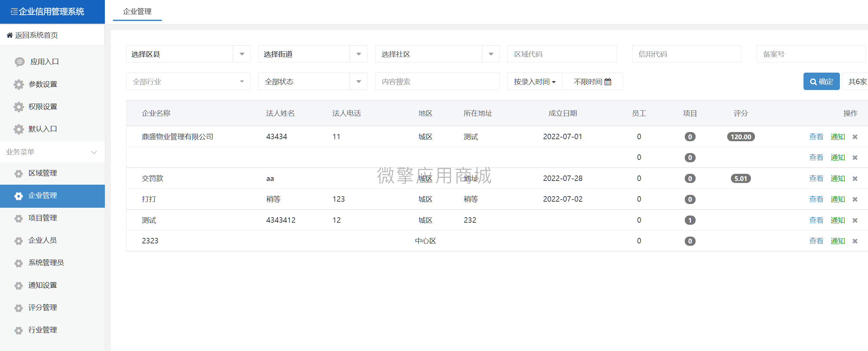Click the gear icon next to 项目管理

tap(19, 218)
